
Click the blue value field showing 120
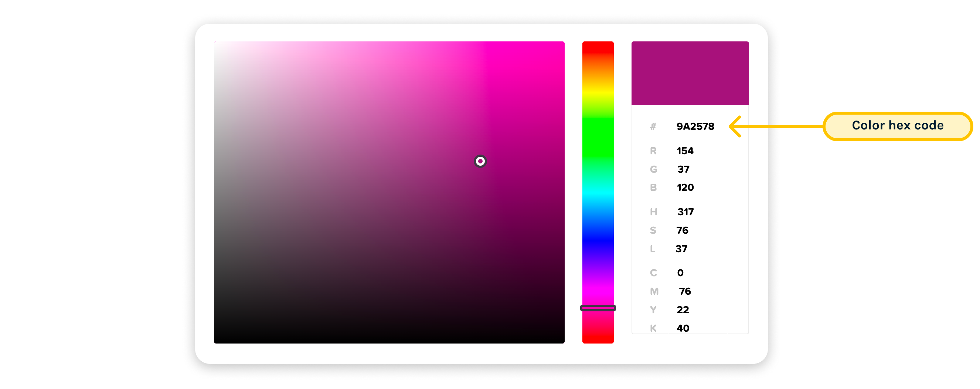coord(685,187)
